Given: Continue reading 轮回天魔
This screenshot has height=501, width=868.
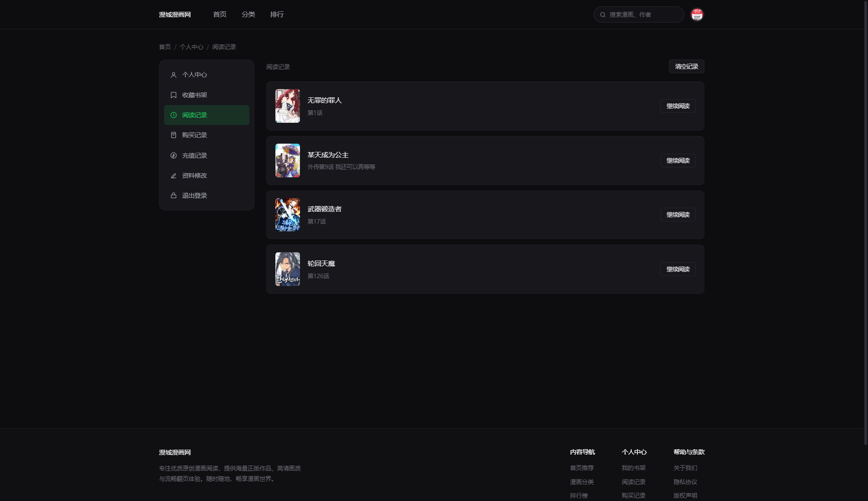Looking at the screenshot, I should [x=678, y=269].
